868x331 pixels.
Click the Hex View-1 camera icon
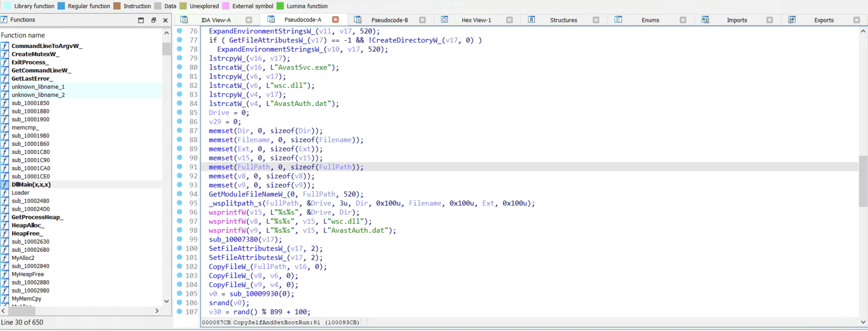444,20
